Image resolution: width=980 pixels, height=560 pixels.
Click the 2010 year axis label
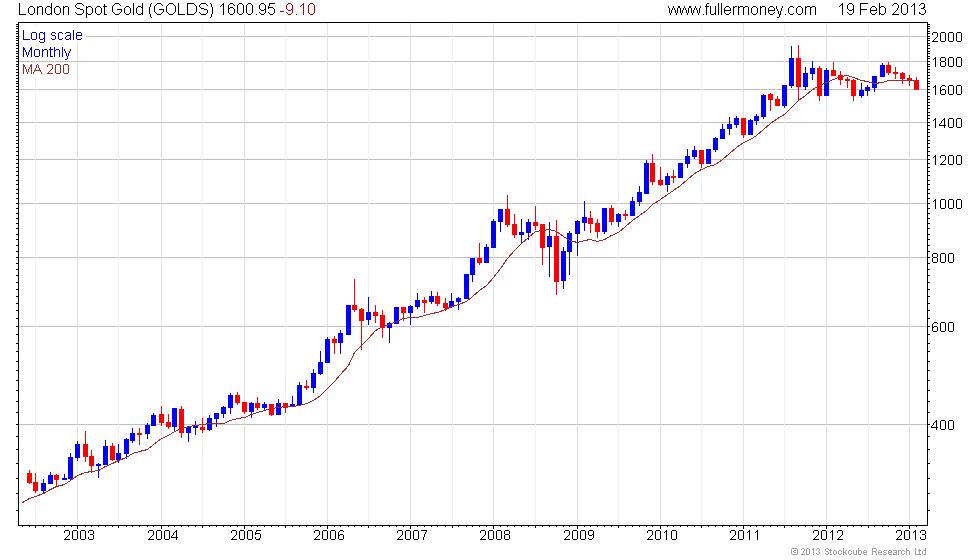tap(662, 535)
